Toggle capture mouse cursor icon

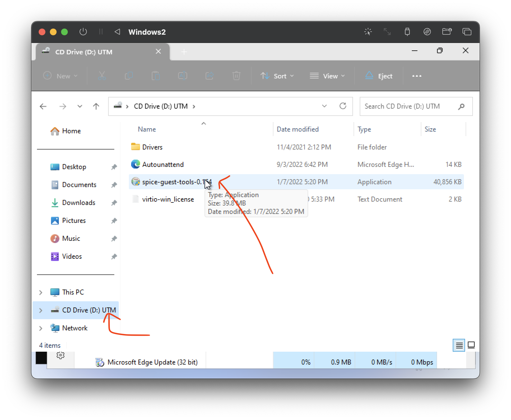pos(368,32)
